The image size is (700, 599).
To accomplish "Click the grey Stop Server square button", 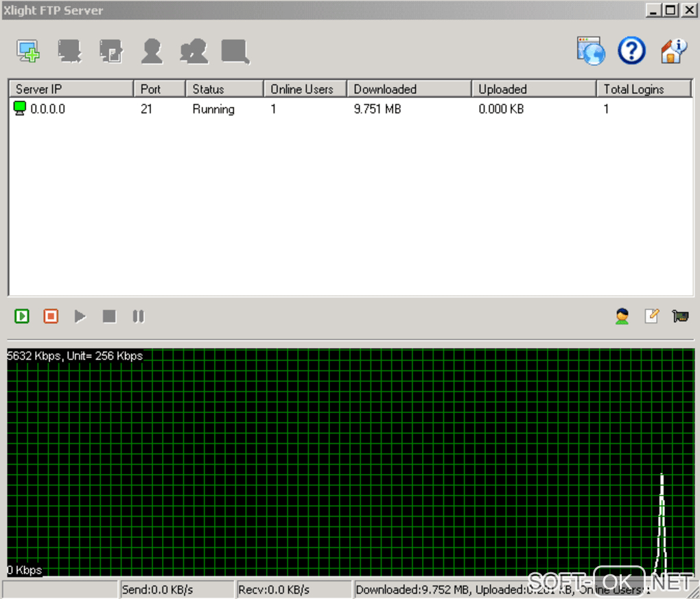I will (109, 316).
